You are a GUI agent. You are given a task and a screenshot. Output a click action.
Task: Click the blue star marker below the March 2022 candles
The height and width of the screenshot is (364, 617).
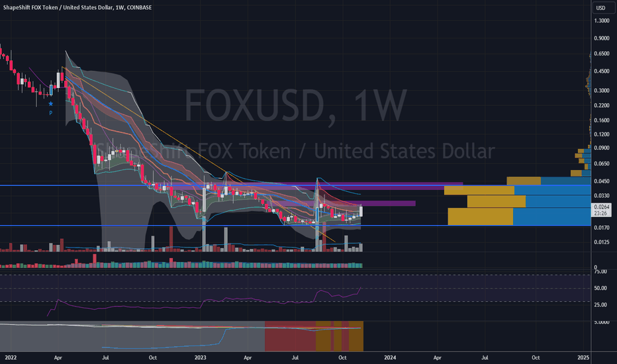[x=51, y=104]
